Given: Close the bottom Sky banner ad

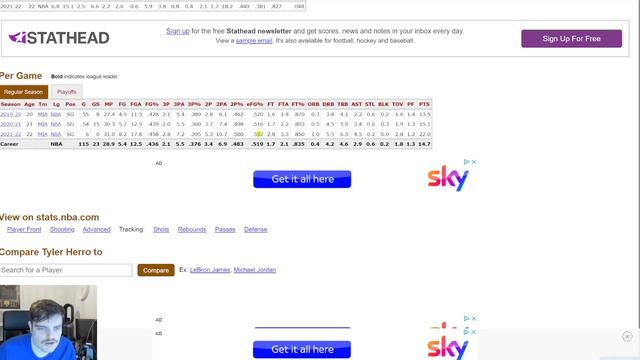Looking at the screenshot, I should pyautogui.click(x=474, y=332).
